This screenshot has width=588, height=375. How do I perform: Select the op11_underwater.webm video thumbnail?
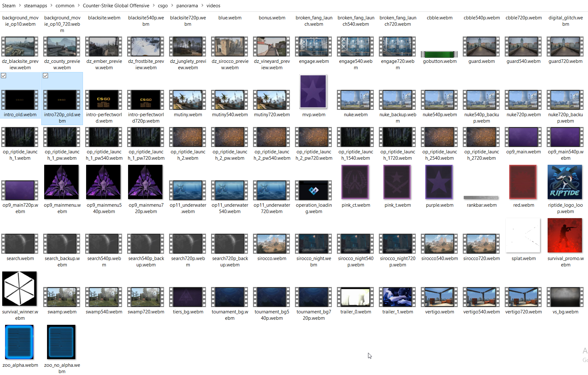point(188,190)
